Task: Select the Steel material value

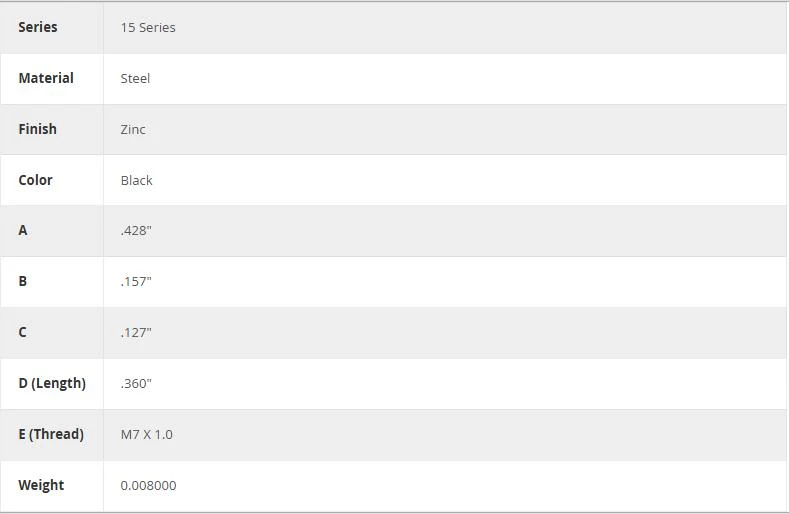Action: click(x=135, y=79)
